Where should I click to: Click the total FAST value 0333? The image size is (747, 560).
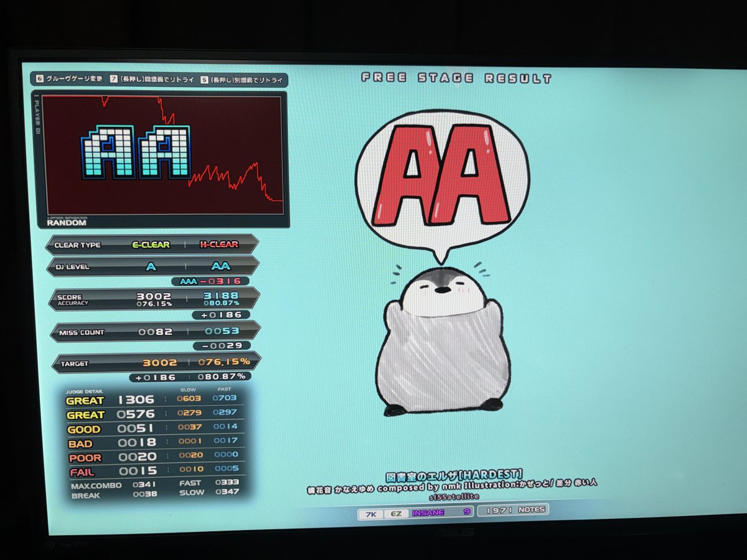227,482
